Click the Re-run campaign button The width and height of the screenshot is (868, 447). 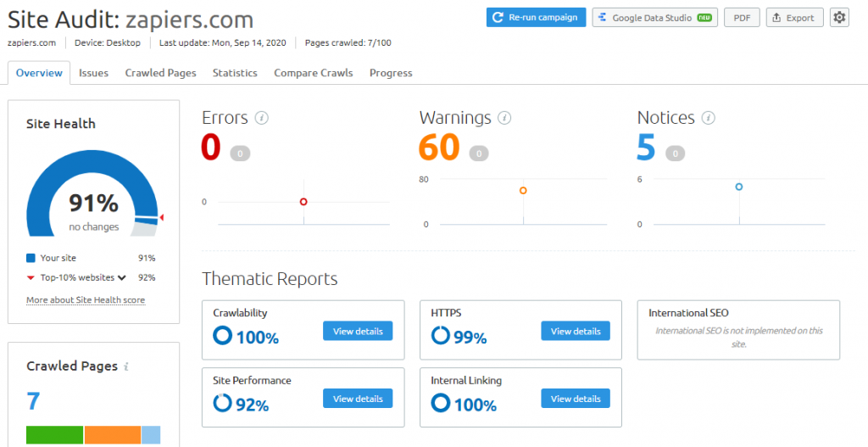[536, 18]
